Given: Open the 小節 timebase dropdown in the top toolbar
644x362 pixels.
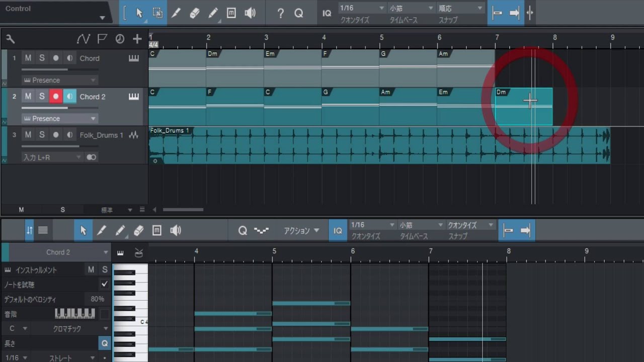Looking at the screenshot, I should pos(412,8).
